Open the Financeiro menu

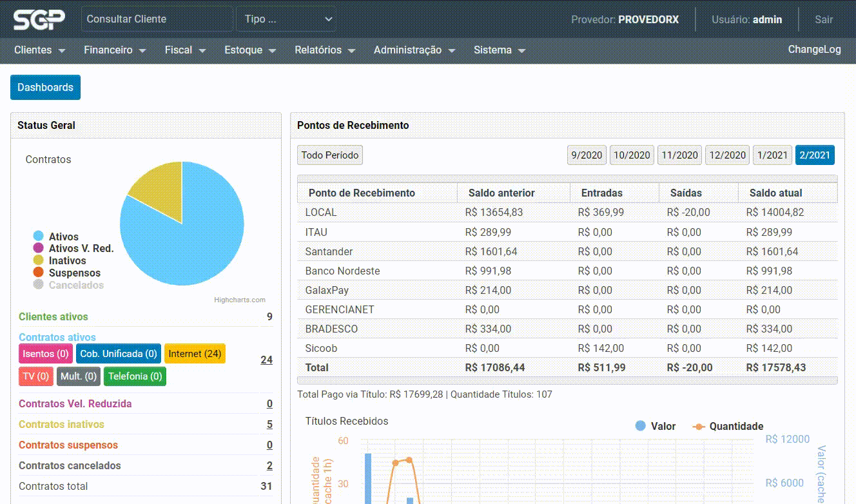coord(115,50)
